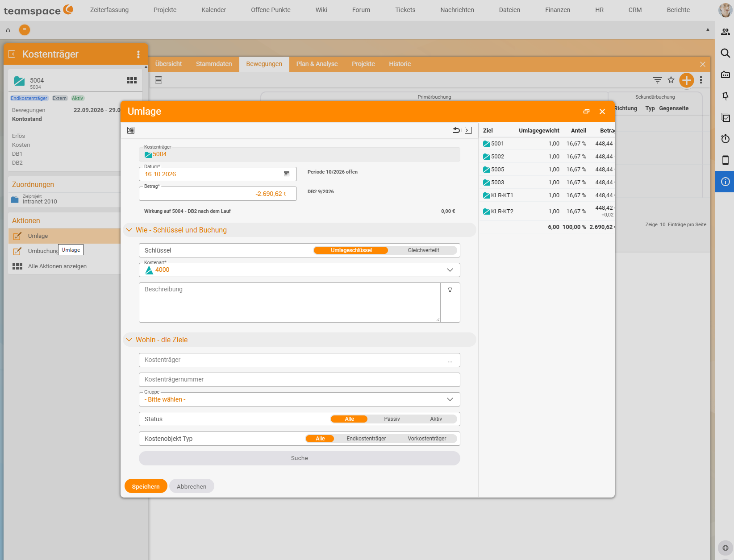Viewport: 734px width, 560px height.
Task: Set Status filter to Passiv
Action: [392, 419]
